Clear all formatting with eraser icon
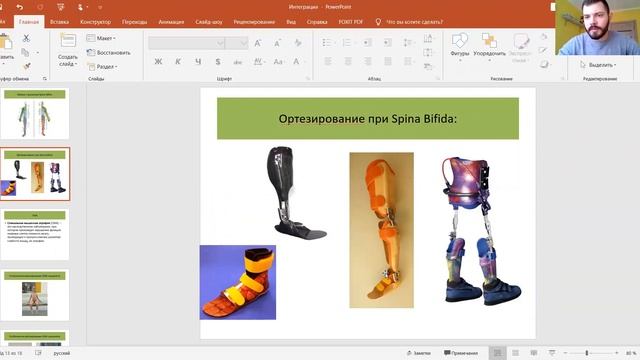The image size is (640, 360). (x=298, y=43)
